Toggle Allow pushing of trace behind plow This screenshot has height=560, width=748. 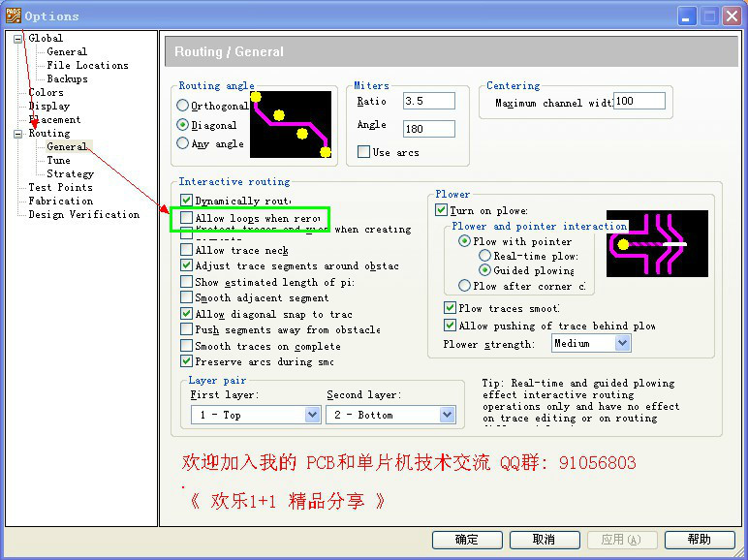(x=450, y=326)
